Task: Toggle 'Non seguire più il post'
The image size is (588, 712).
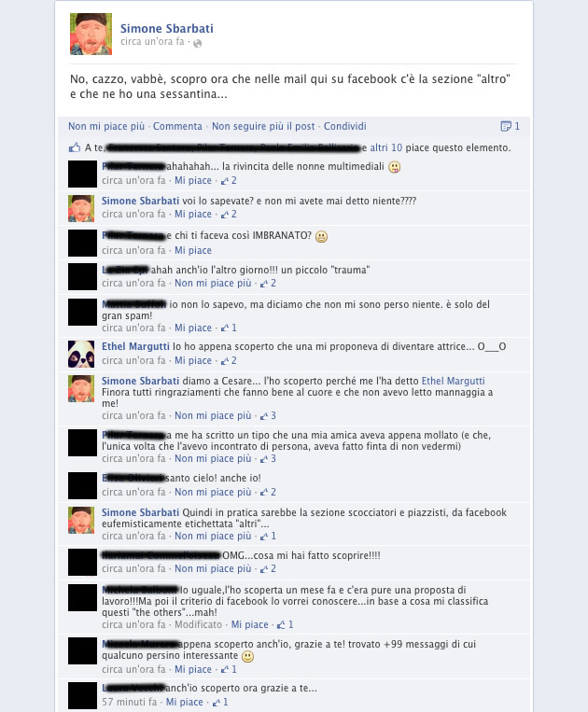Action: pos(263,126)
